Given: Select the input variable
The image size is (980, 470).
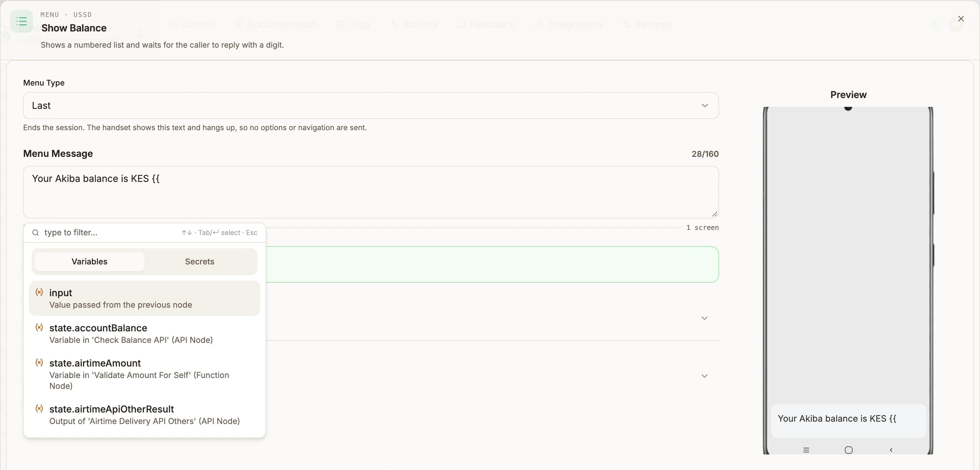Looking at the screenshot, I should [x=145, y=298].
